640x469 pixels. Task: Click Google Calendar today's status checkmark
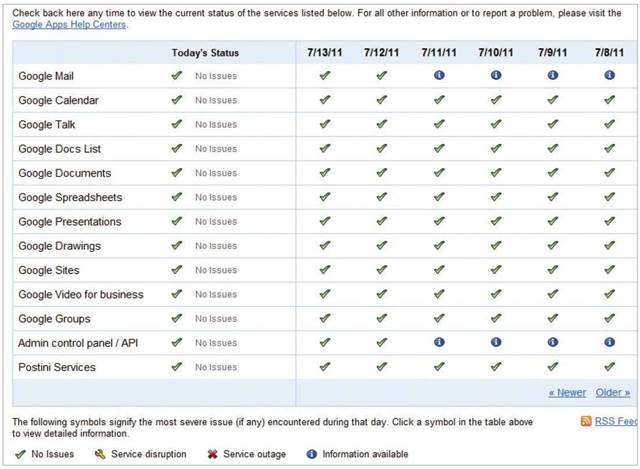[x=177, y=100]
